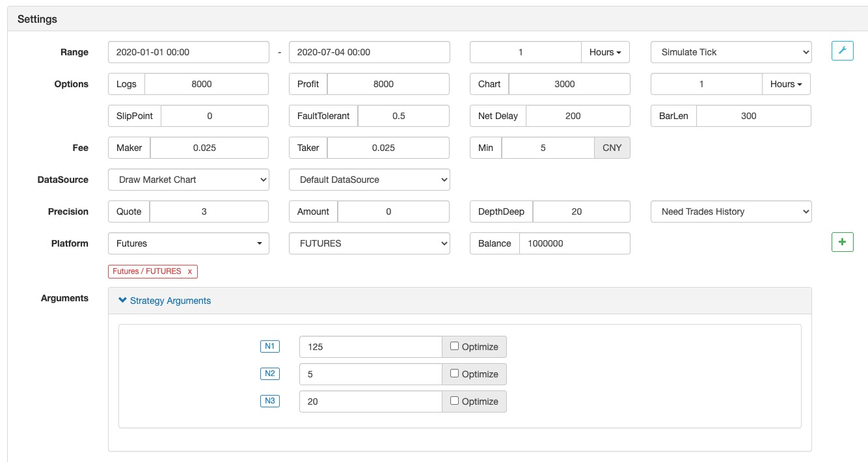Open the Futures platform dropdown

188,243
